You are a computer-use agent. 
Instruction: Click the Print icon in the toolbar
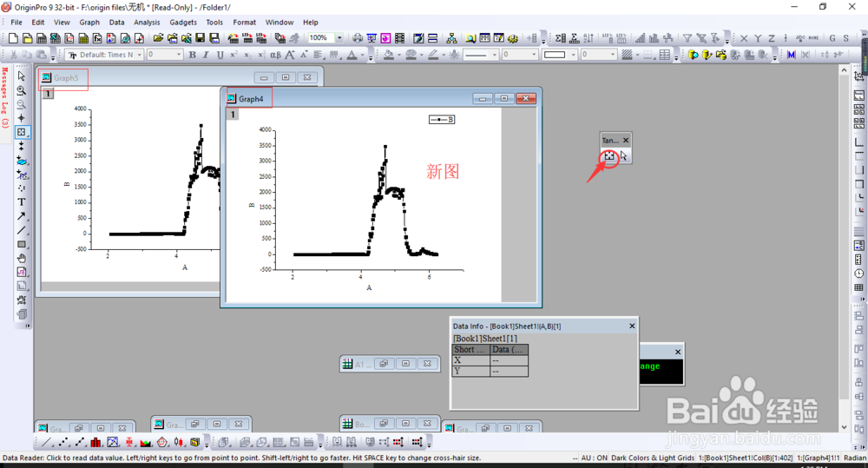(358, 37)
